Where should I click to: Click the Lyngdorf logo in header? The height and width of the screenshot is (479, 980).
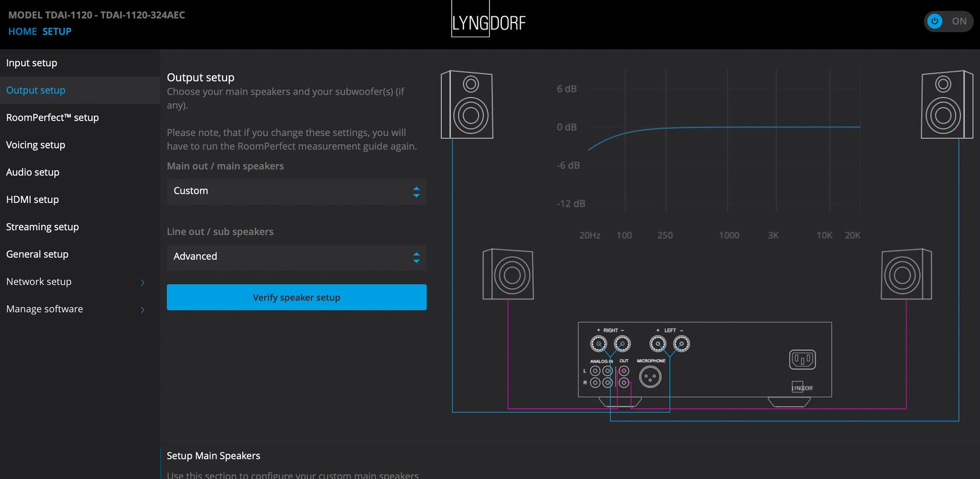pyautogui.click(x=488, y=19)
